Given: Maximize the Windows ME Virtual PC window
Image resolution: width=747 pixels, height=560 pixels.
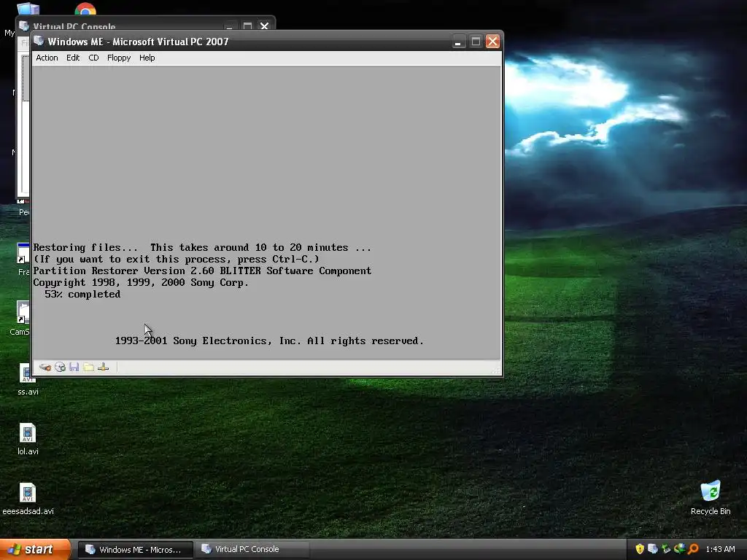Looking at the screenshot, I should click(476, 42).
